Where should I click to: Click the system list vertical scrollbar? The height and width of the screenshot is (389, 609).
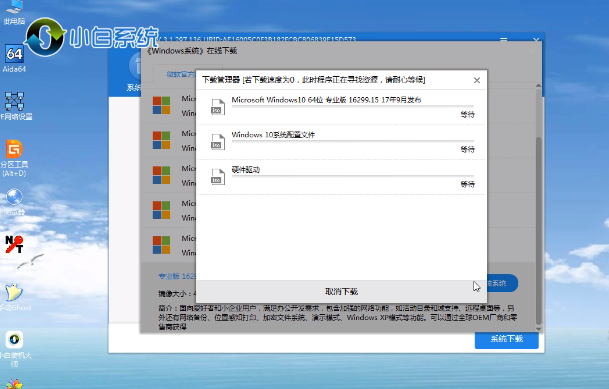pyautogui.click(x=538, y=206)
